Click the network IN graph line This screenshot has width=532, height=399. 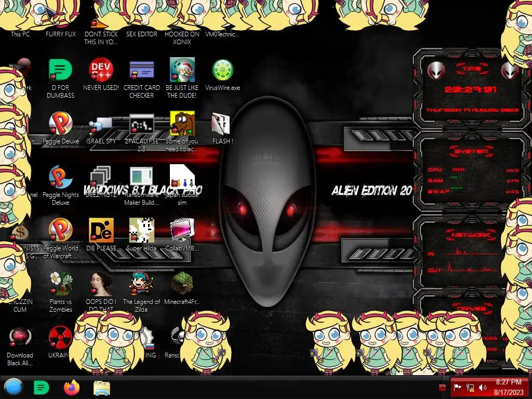[x=473, y=251]
